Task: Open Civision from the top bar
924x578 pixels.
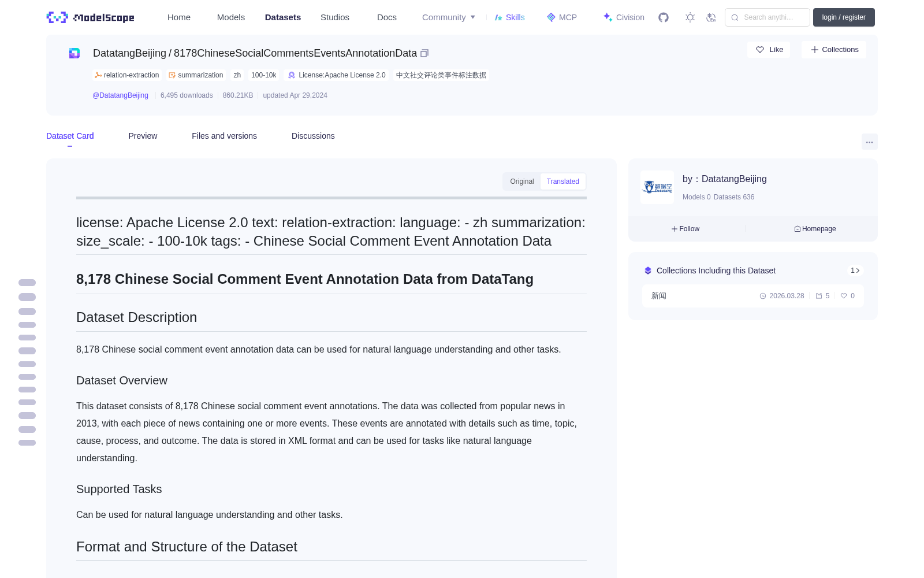Action: pos(624,17)
